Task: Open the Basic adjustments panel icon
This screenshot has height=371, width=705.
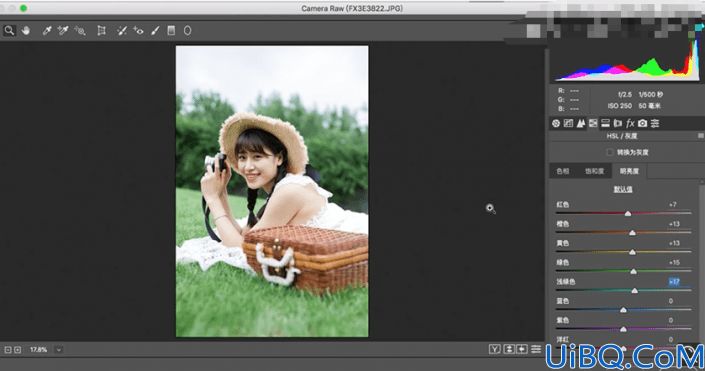Action: coord(556,123)
